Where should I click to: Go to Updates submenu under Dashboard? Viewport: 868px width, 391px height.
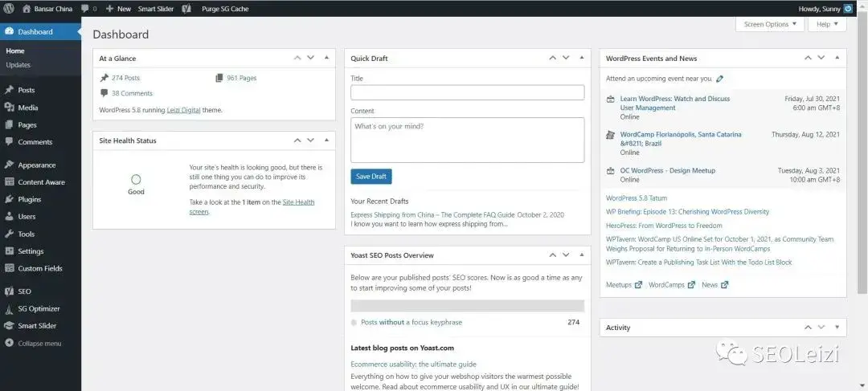(18, 64)
